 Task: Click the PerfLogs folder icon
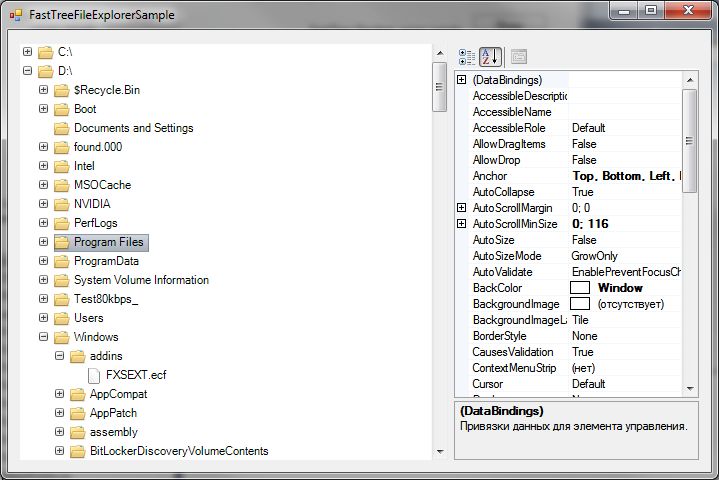tap(61, 223)
